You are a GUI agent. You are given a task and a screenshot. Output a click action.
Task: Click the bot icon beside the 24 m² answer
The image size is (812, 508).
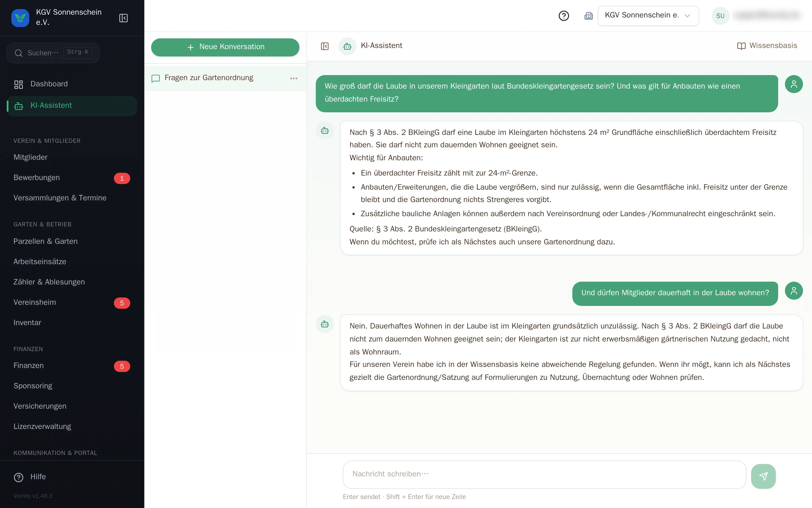point(325,130)
